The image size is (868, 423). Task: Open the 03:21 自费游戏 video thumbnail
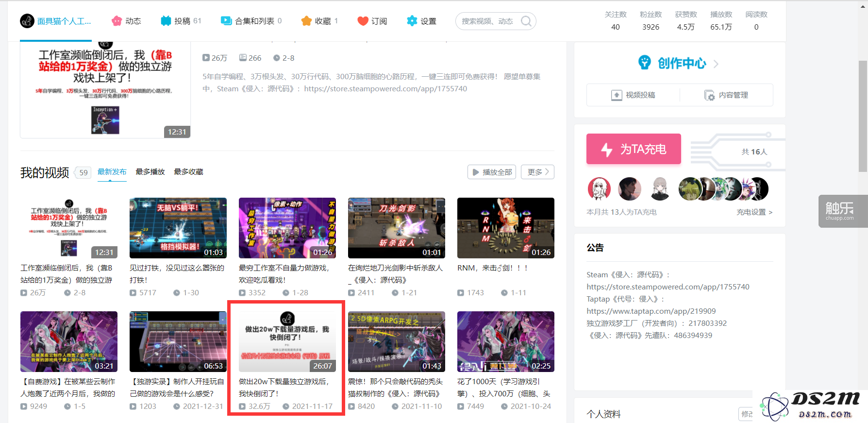click(x=69, y=341)
